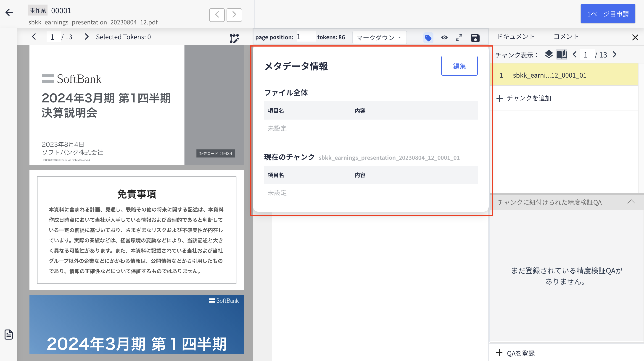Click next document arrow button in header
Viewport: 644px width, 361px height.
click(x=234, y=15)
